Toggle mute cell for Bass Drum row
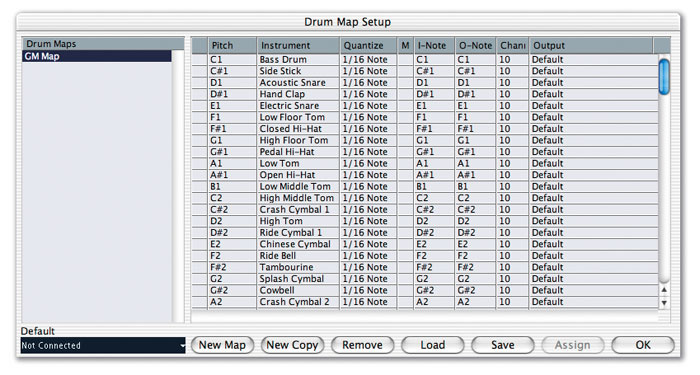700x375 pixels. click(x=405, y=60)
